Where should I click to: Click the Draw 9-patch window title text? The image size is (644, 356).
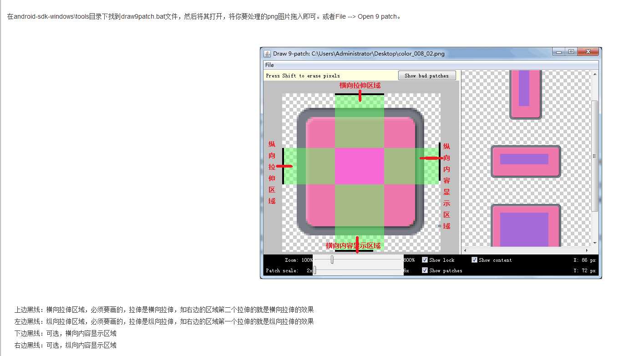coord(359,54)
